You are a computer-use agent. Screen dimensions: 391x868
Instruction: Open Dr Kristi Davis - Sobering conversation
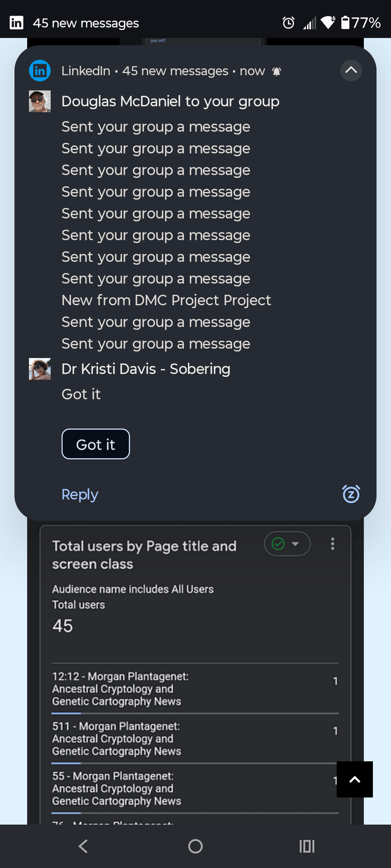tap(146, 369)
